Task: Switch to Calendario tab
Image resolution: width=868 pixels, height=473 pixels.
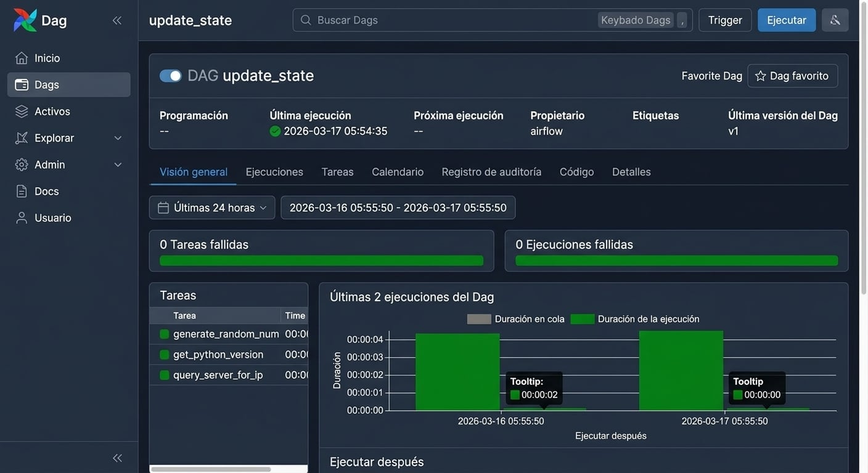Action: (398, 172)
